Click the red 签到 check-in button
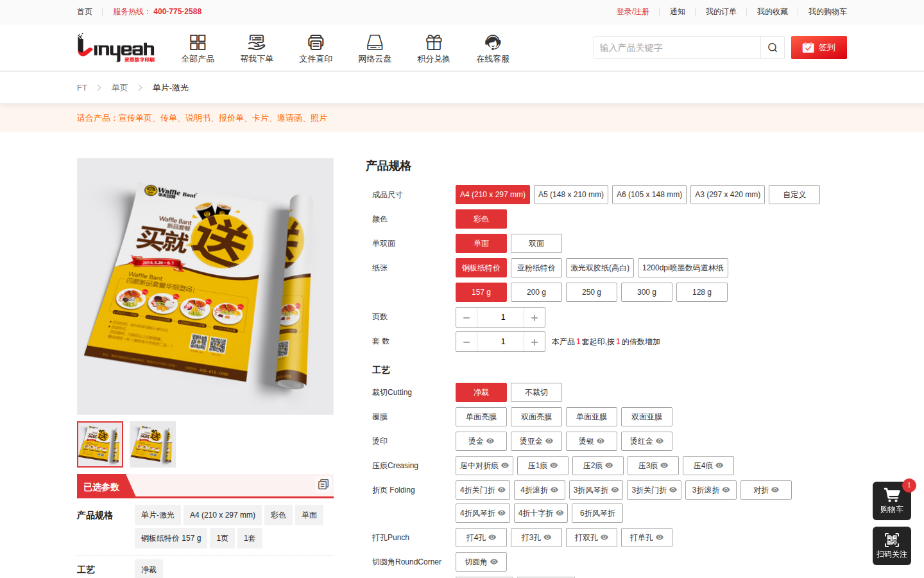The image size is (924, 578). click(x=819, y=47)
